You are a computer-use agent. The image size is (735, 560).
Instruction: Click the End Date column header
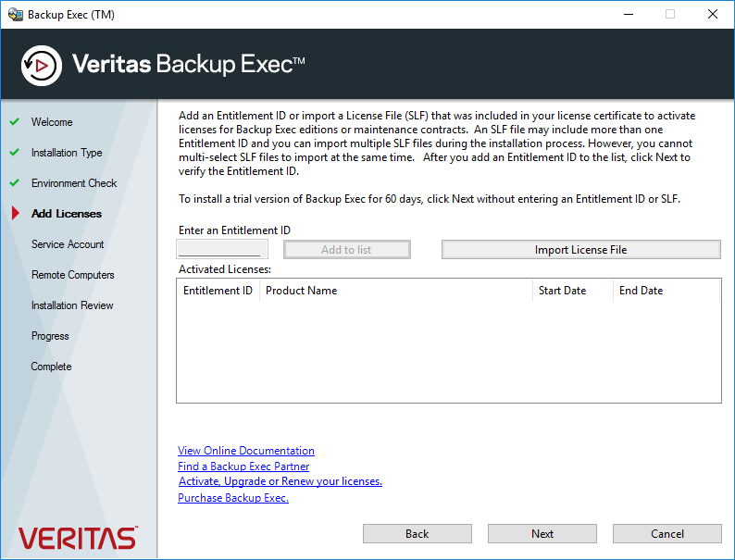pos(666,291)
